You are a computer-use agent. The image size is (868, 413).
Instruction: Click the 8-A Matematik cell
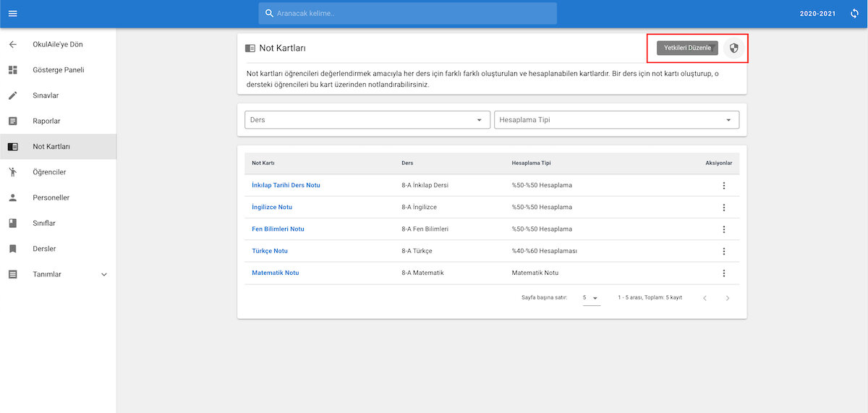(422, 273)
